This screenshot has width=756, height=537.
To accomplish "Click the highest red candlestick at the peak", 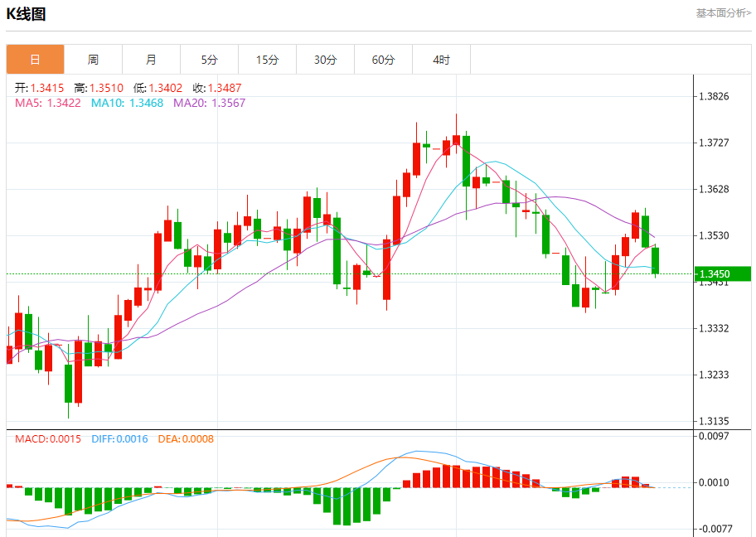I will (x=456, y=140).
